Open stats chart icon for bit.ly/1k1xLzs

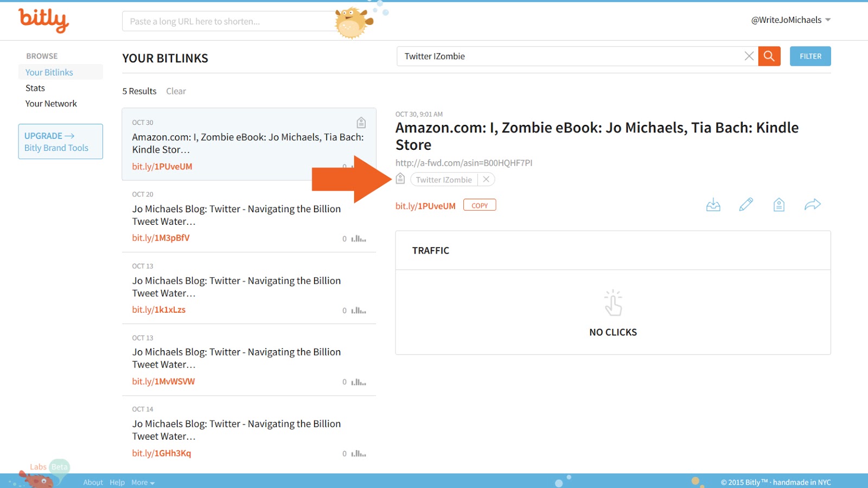(359, 310)
